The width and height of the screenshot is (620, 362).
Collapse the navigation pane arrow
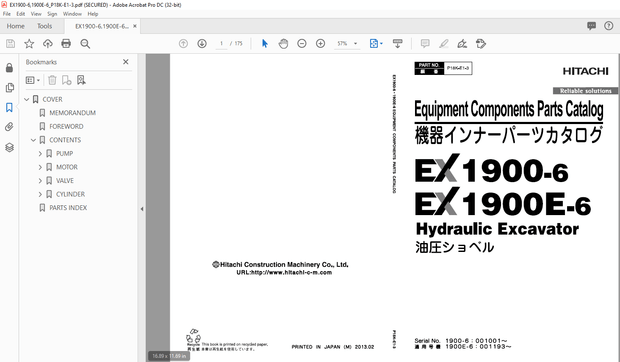pyautogui.click(x=142, y=209)
